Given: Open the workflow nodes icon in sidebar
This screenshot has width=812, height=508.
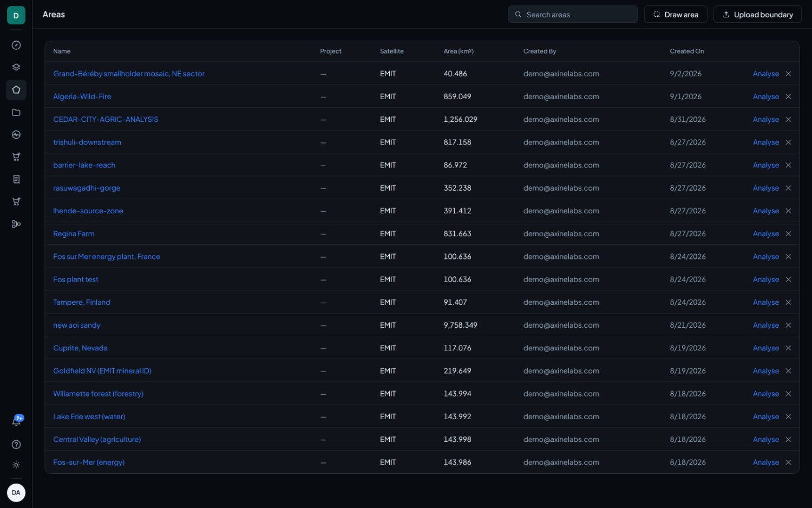Looking at the screenshot, I should [16, 224].
